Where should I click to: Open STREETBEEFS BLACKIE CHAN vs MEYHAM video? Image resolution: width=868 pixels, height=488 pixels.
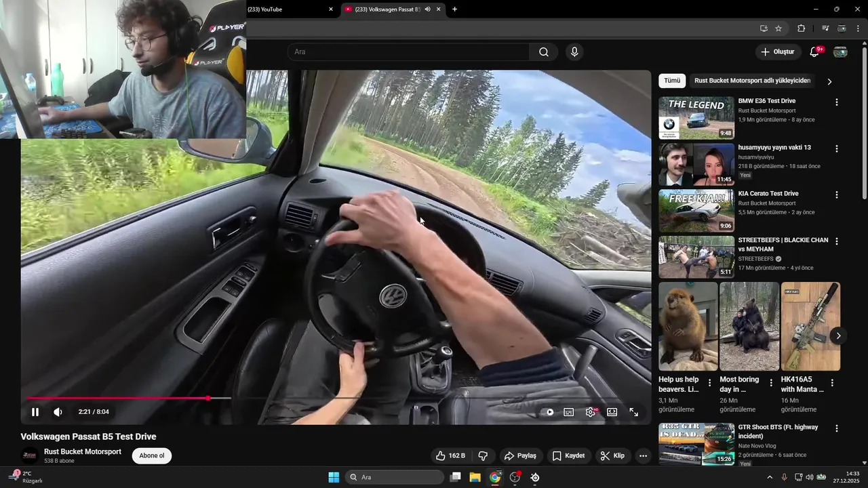click(x=696, y=257)
